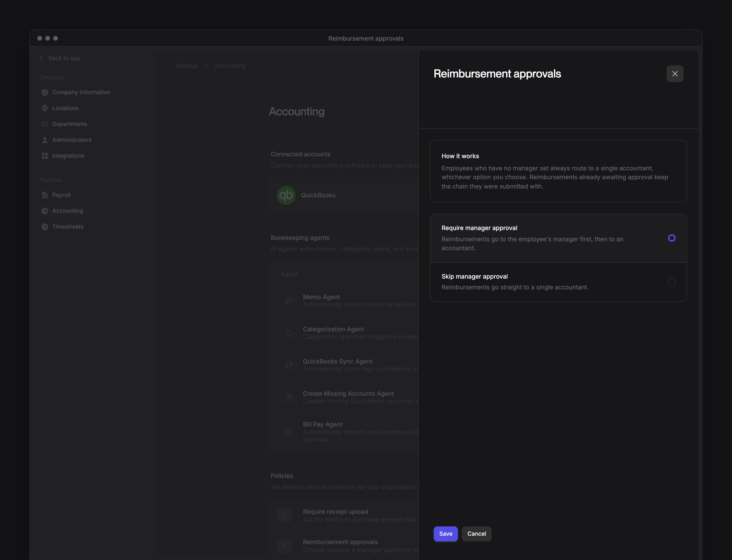Open Administrators settings page
The image size is (732, 560).
click(x=72, y=140)
